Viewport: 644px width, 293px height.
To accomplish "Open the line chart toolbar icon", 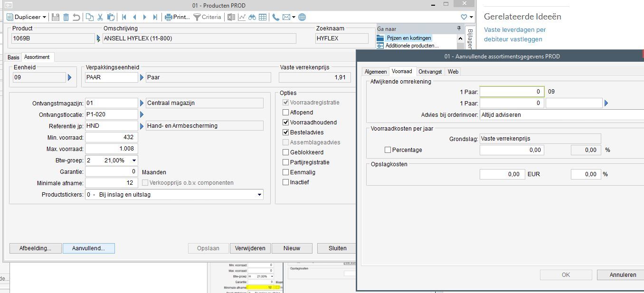I will [x=242, y=17].
